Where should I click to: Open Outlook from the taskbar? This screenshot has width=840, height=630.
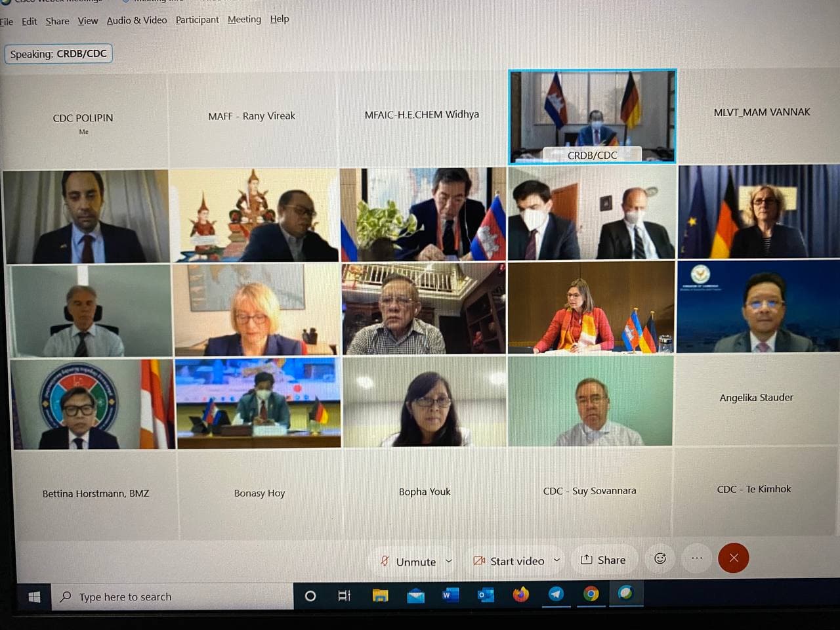tap(486, 595)
